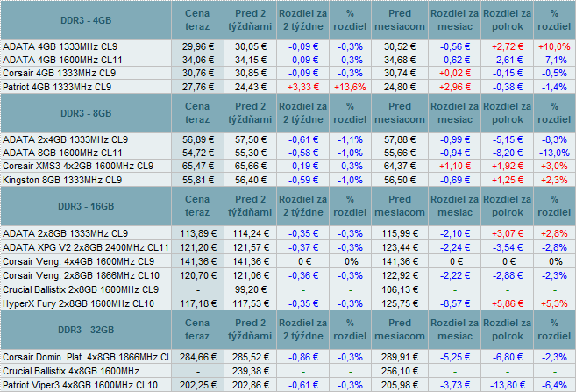Image resolution: width=576 pixels, height=392 pixels.
Task: Click the -0,86 € two-week difference
Action: click(303, 357)
